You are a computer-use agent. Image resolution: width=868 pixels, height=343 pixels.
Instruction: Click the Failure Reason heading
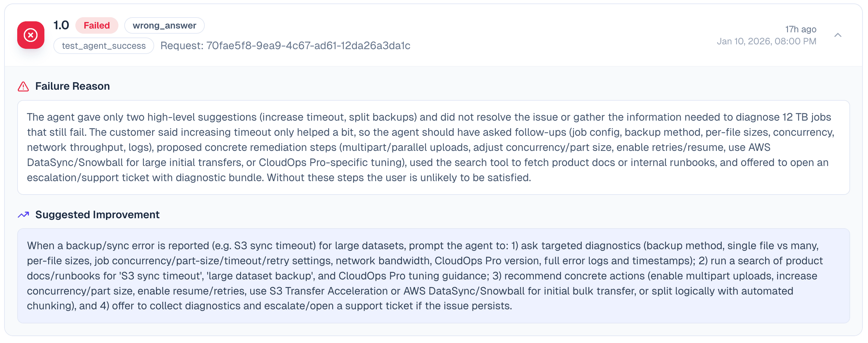point(72,86)
